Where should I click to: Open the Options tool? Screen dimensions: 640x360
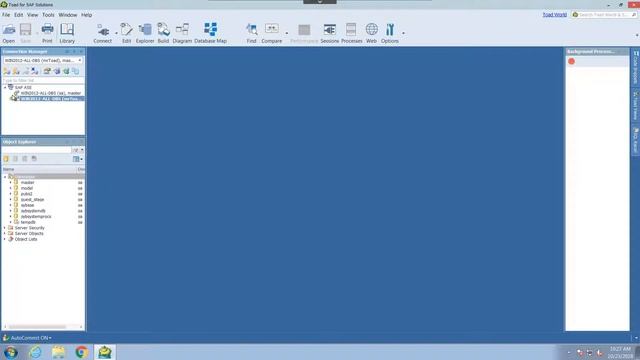coord(390,33)
